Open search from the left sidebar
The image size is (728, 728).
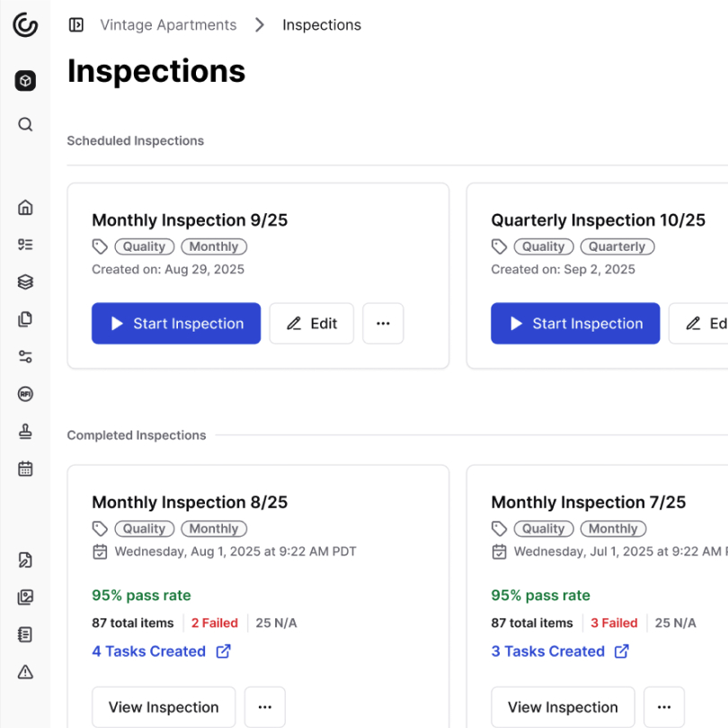tap(24, 124)
